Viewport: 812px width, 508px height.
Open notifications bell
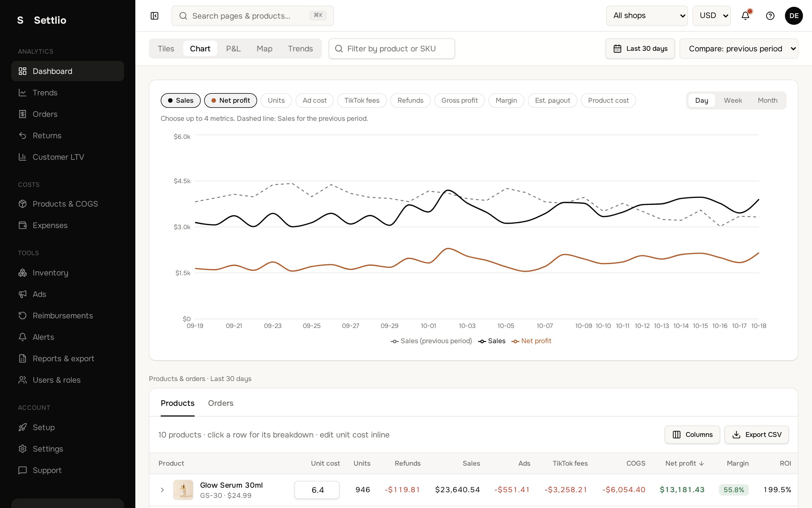click(x=745, y=16)
